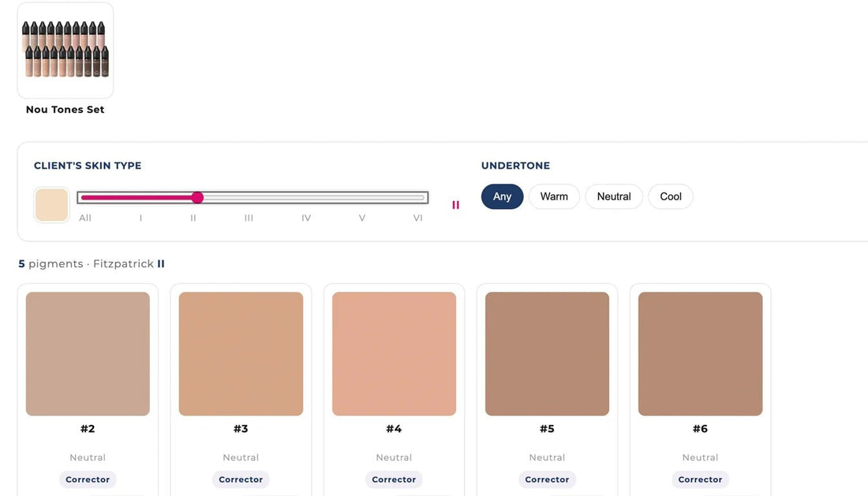Select the Cool undertone filter
The width and height of the screenshot is (868, 496).
click(671, 196)
